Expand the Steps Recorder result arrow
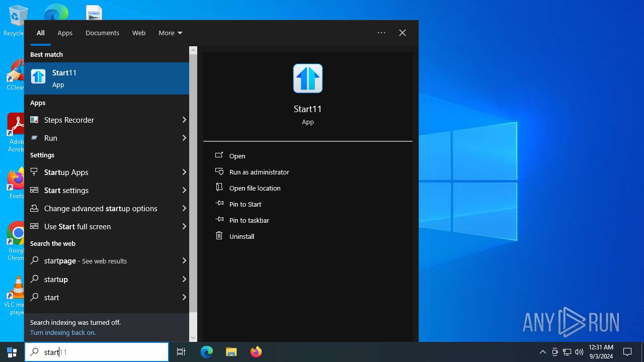This screenshot has height=362, width=644. coord(184,120)
